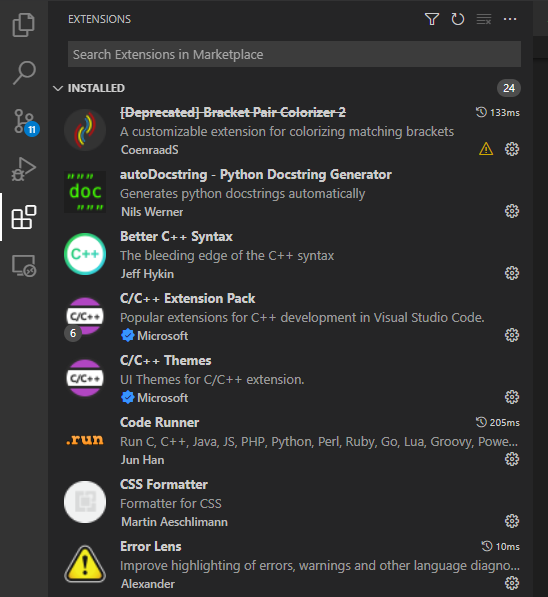Viewport: 548px width, 597px height.
Task: Click the Alexander publisher name
Action: (148, 584)
